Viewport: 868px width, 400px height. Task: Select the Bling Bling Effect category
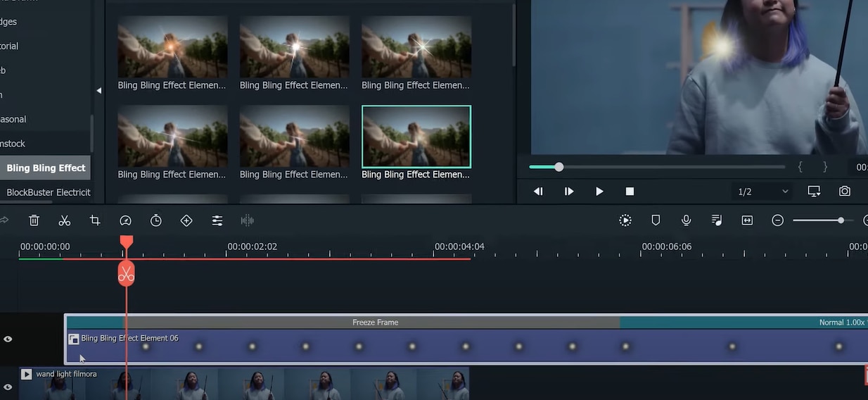46,168
